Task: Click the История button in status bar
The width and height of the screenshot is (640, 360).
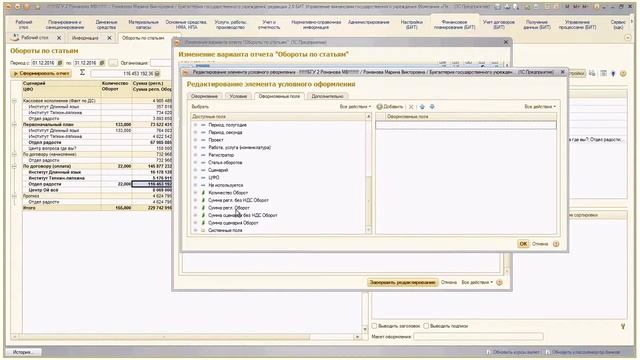Action: tap(23, 352)
